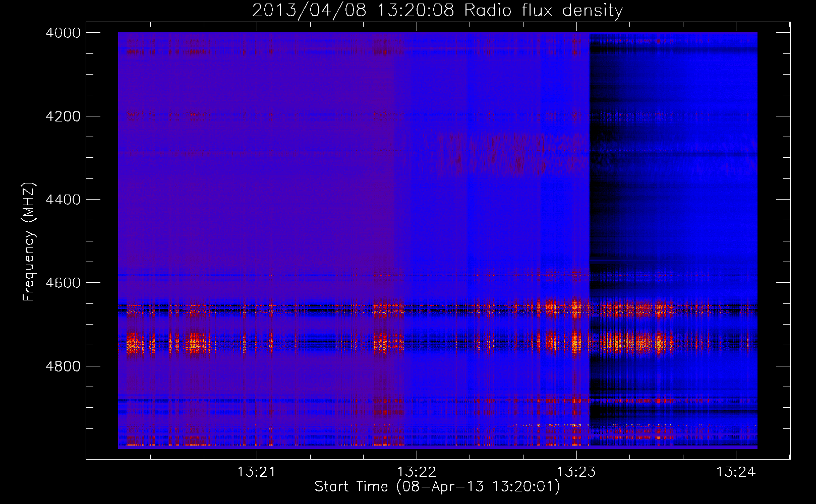
Task: Click the plot title "2013/04/08 13:20:08 Radio flux density"
Action: click(437, 10)
